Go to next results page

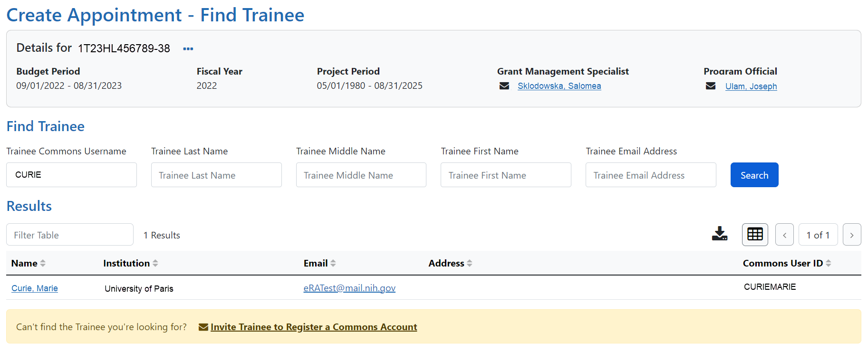click(852, 235)
